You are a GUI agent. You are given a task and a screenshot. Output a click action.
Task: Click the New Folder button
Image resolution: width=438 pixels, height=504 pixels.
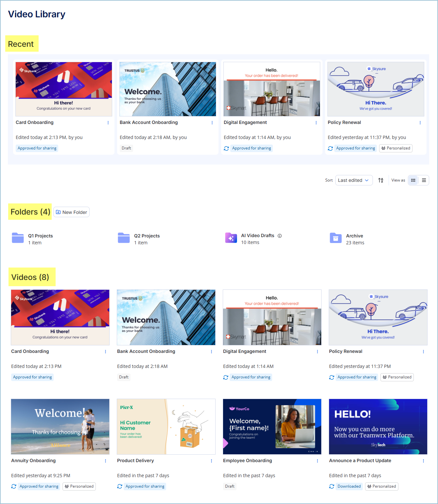[71, 212]
